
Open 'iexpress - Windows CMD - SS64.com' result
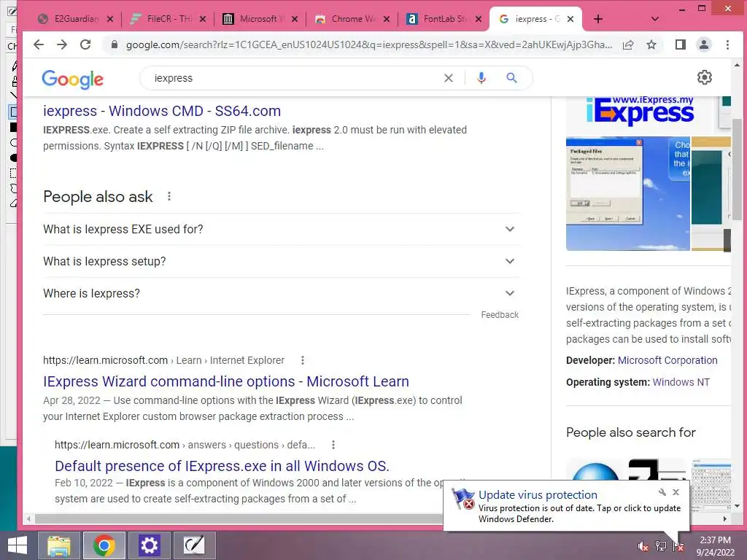[162, 111]
